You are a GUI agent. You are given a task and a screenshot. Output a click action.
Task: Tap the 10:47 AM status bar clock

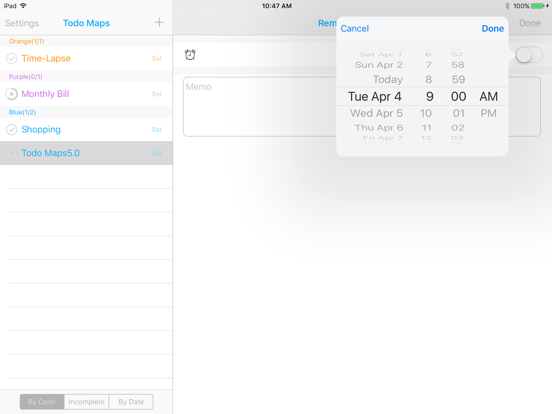coord(277,6)
